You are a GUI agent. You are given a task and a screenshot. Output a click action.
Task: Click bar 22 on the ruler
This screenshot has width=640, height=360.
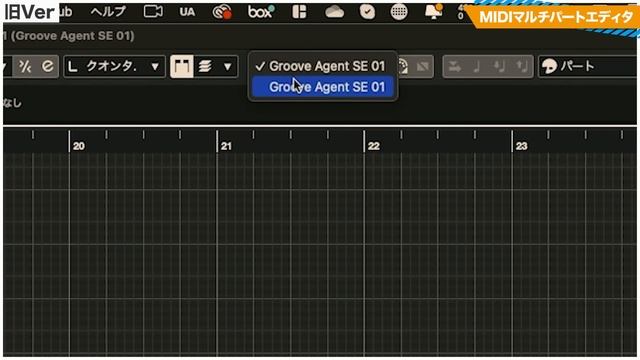[x=373, y=146]
